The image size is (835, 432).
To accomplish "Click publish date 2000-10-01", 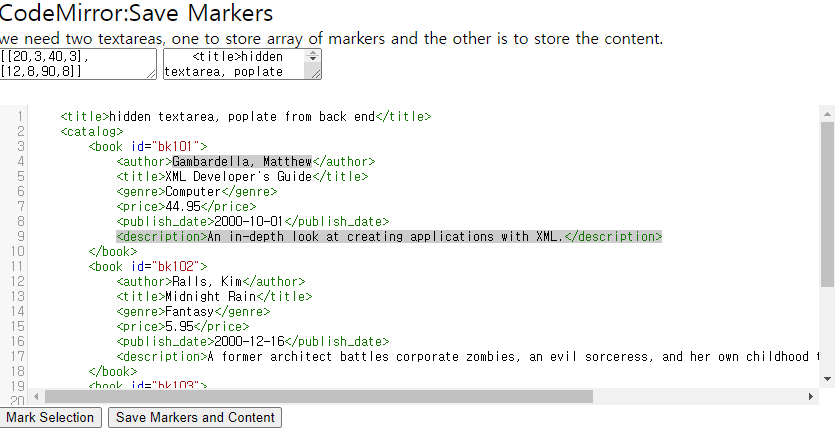I will point(249,221).
